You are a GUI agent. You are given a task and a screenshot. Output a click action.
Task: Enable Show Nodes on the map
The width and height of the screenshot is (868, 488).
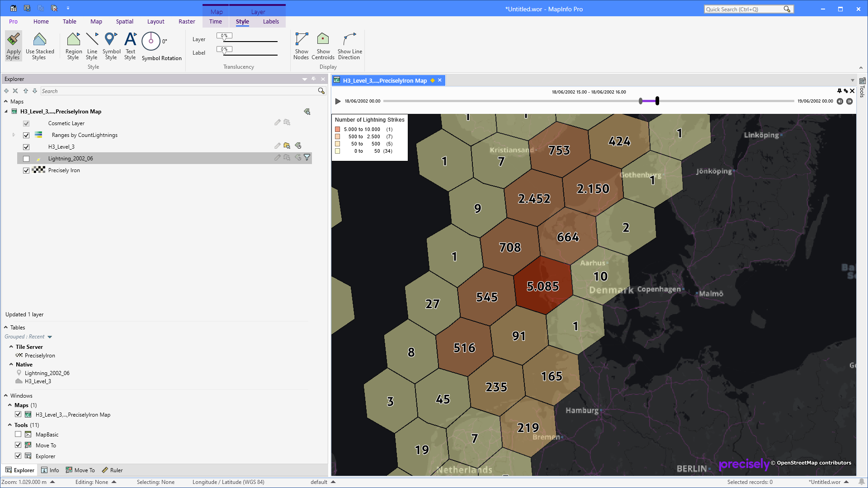click(301, 45)
